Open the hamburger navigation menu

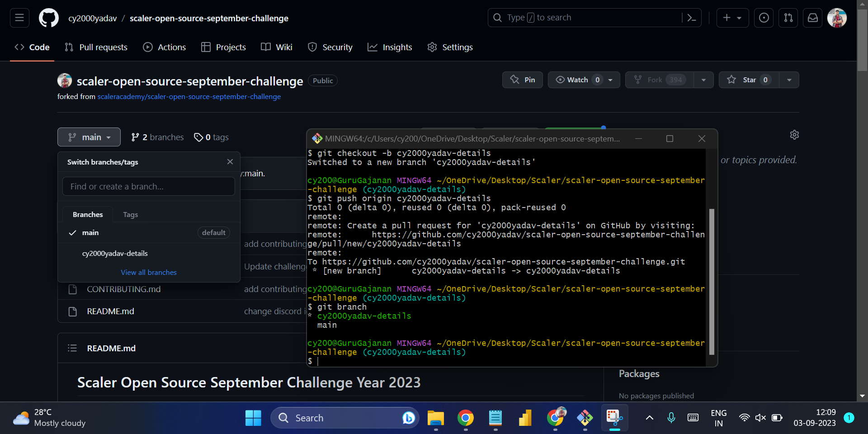click(x=19, y=18)
